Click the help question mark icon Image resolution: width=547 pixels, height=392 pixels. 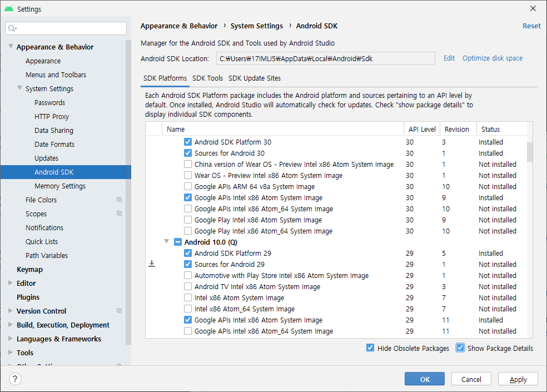tap(15, 379)
